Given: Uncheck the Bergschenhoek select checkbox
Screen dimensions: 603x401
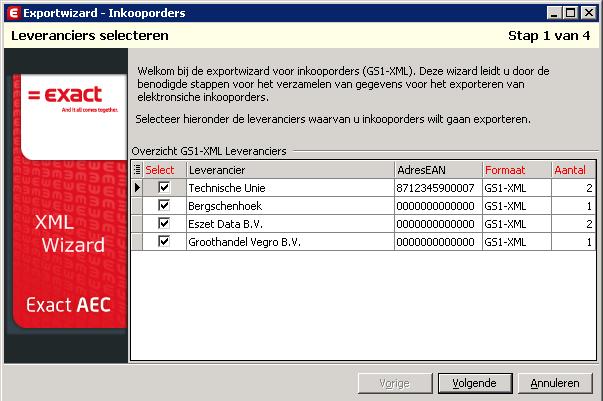Looking at the screenshot, I should (x=164, y=205).
